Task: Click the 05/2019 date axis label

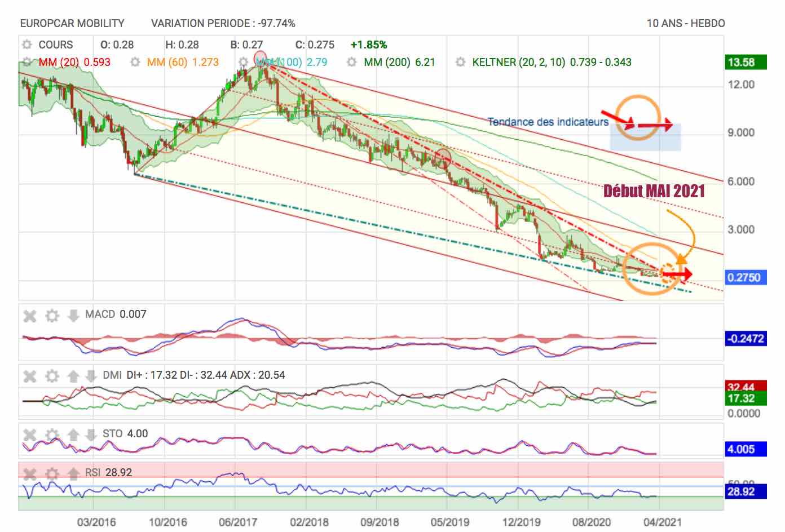Action: tap(450, 522)
